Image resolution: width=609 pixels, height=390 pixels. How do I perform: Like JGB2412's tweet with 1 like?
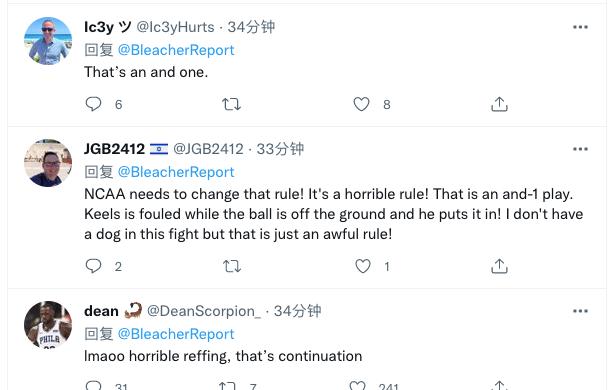(x=363, y=266)
